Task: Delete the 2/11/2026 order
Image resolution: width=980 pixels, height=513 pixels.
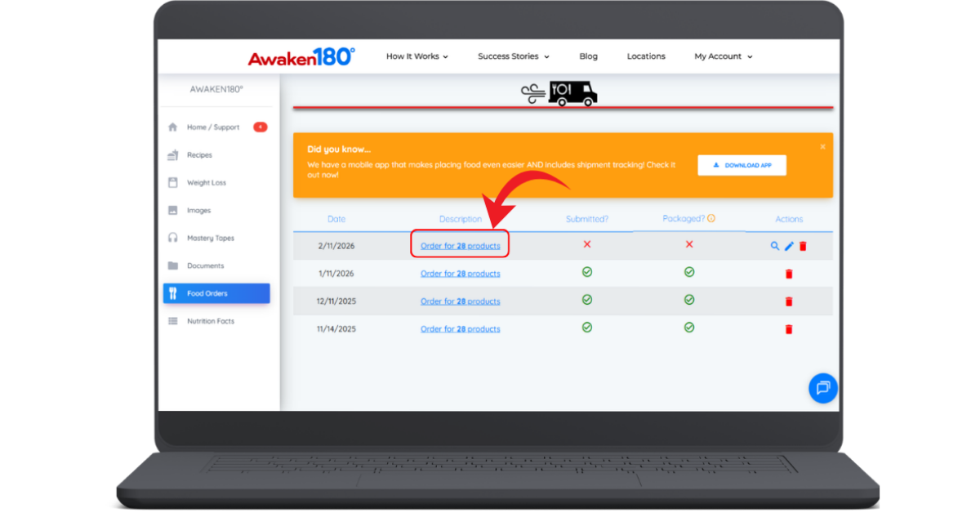Action: pos(803,246)
